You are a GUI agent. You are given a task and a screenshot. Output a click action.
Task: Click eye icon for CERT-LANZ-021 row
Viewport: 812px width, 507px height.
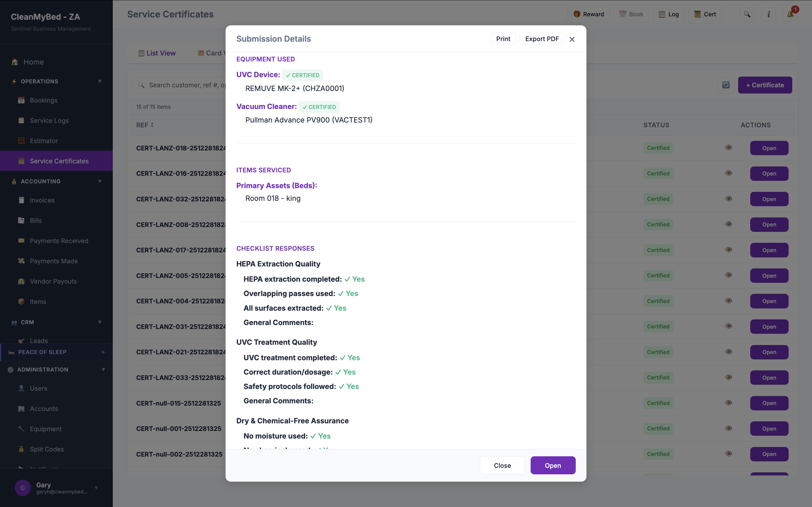pos(729,352)
